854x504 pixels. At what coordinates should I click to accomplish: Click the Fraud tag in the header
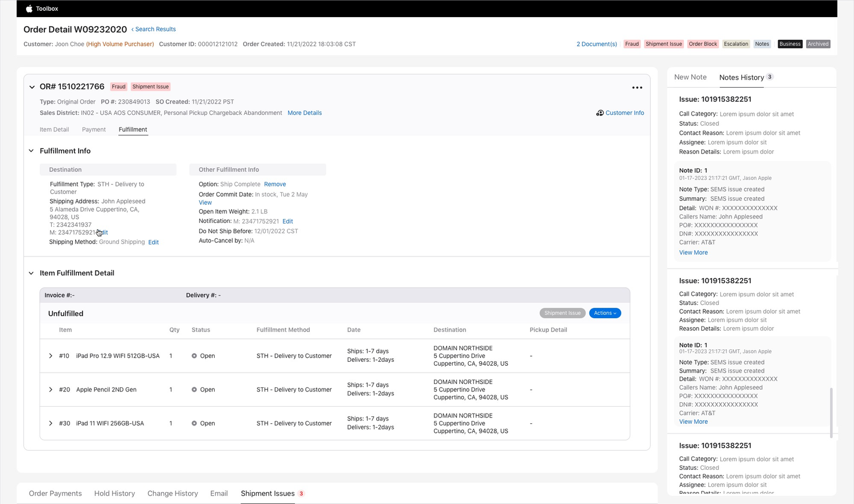click(632, 44)
